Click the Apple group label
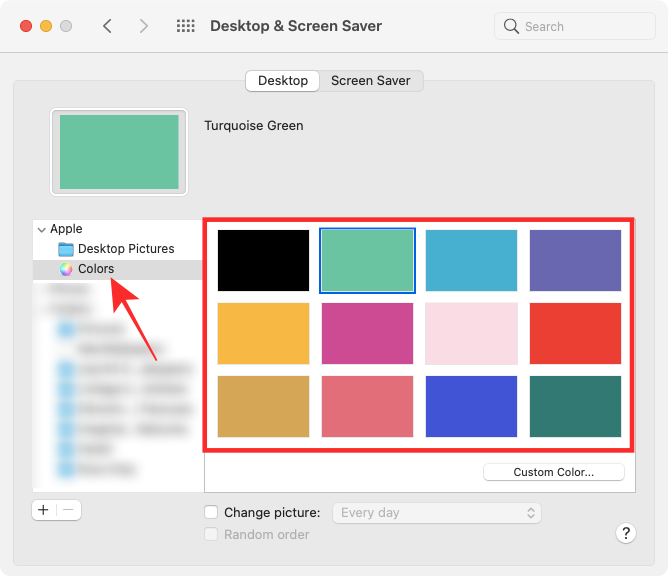 tap(66, 229)
